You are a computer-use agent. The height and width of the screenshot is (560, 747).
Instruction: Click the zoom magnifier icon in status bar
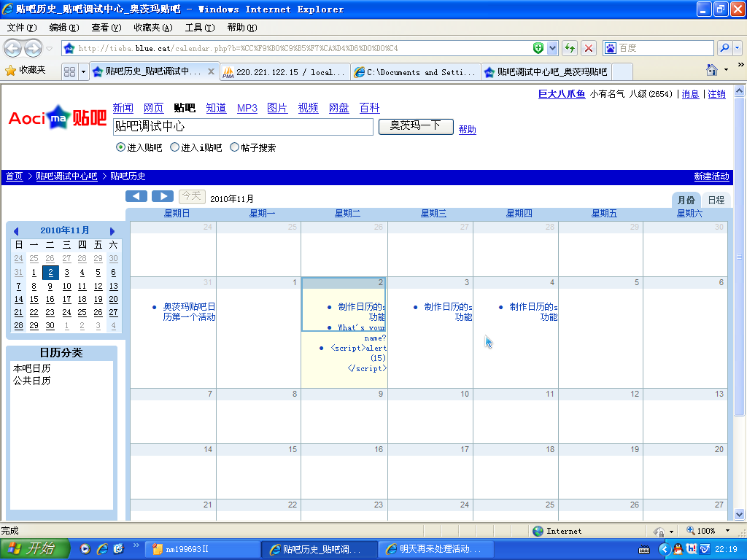click(690, 531)
